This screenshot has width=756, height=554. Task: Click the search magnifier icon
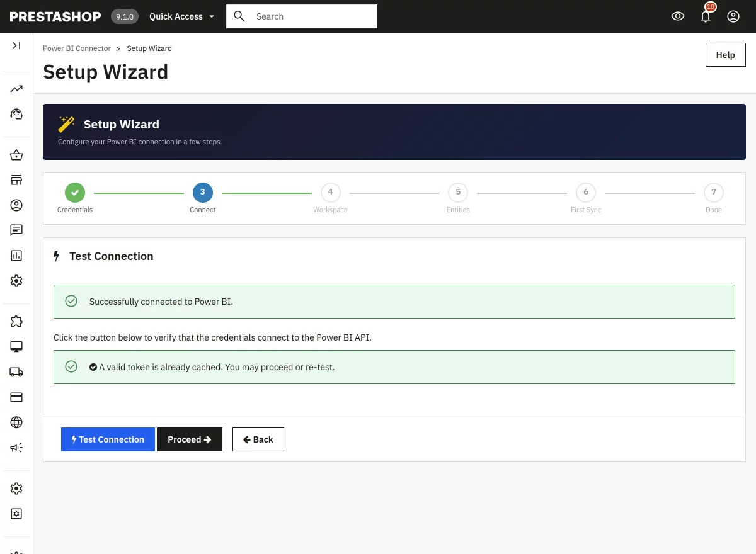(x=239, y=16)
